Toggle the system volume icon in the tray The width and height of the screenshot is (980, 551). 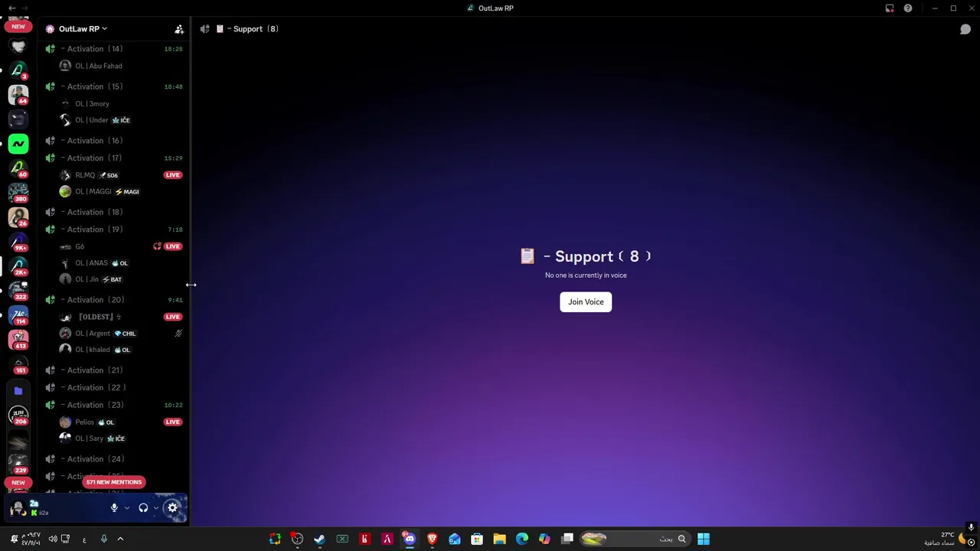click(53, 539)
